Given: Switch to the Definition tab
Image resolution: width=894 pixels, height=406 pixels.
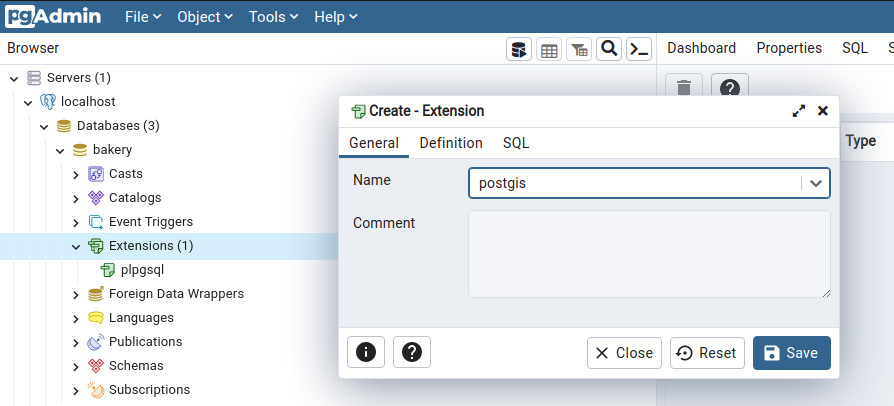Looking at the screenshot, I should [x=451, y=143].
